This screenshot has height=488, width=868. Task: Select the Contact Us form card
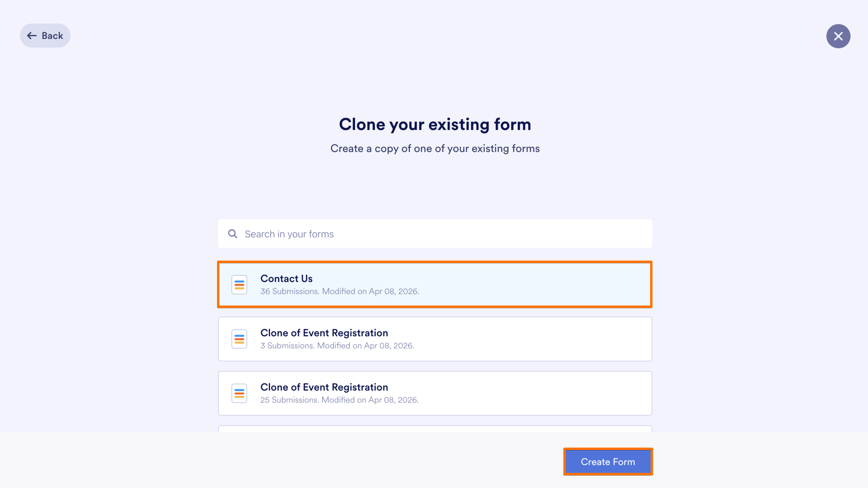click(x=435, y=284)
